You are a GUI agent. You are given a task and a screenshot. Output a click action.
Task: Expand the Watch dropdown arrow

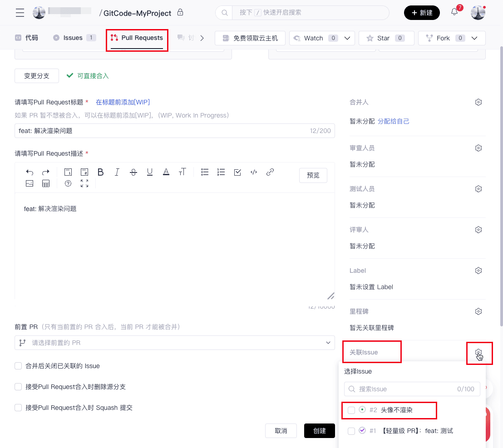[347, 38]
